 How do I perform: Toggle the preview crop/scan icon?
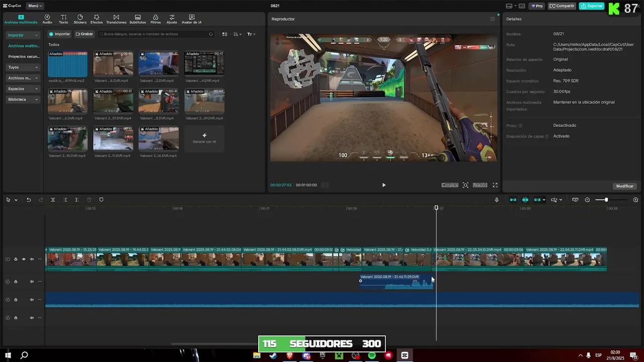465,185
